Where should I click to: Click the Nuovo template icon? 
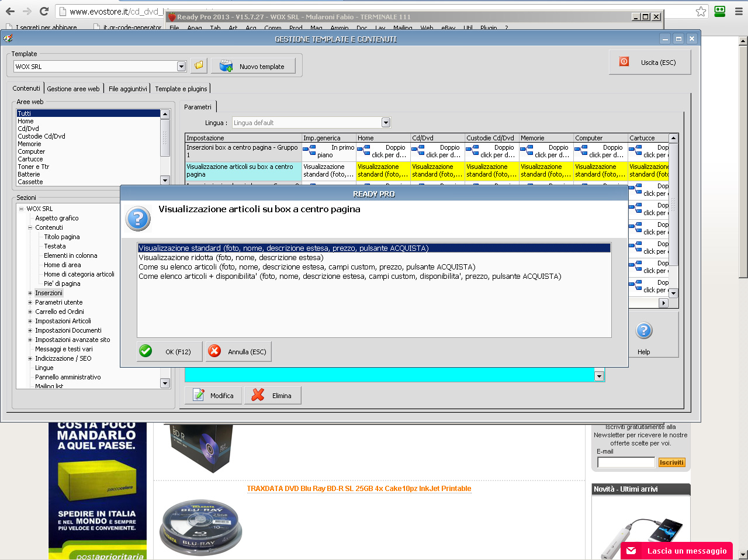(x=226, y=66)
